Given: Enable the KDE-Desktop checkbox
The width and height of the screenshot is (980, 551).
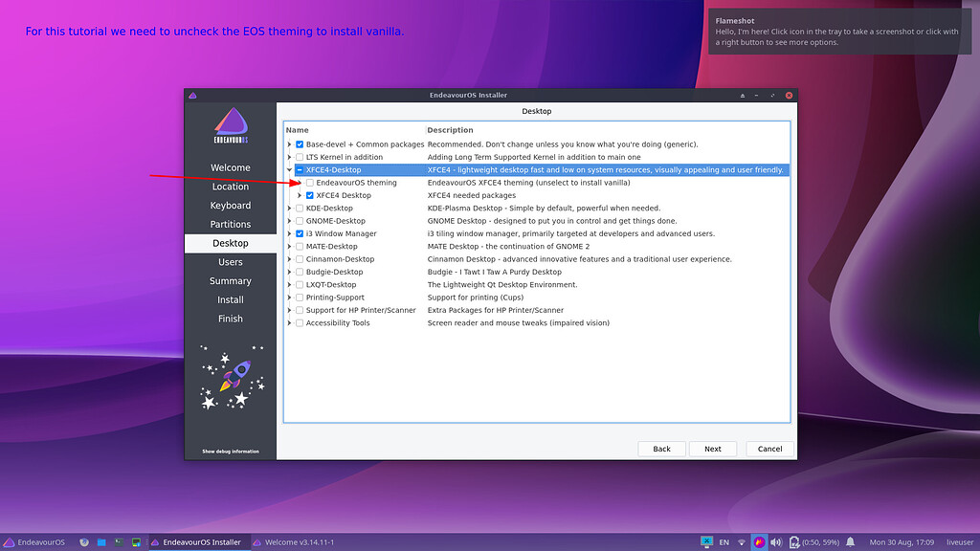Looking at the screenshot, I should 300,208.
